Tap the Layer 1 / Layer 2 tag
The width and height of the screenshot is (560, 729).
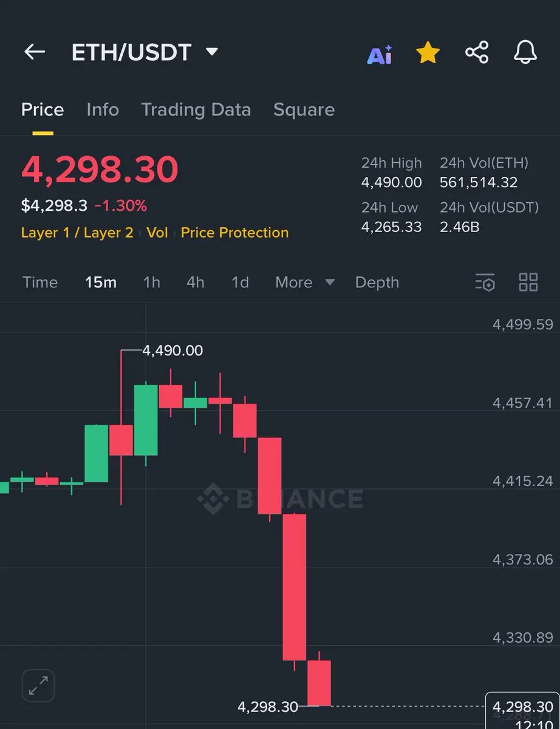(x=77, y=233)
